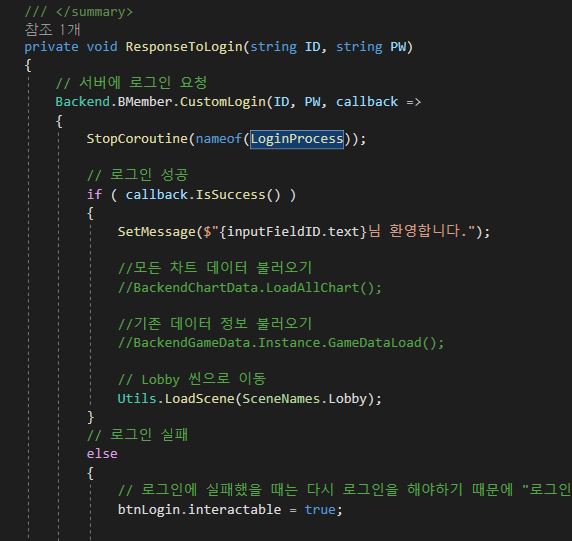The image size is (572, 541).
Task: Click SceneNames.Lobby argument
Action: pyautogui.click(x=304, y=399)
